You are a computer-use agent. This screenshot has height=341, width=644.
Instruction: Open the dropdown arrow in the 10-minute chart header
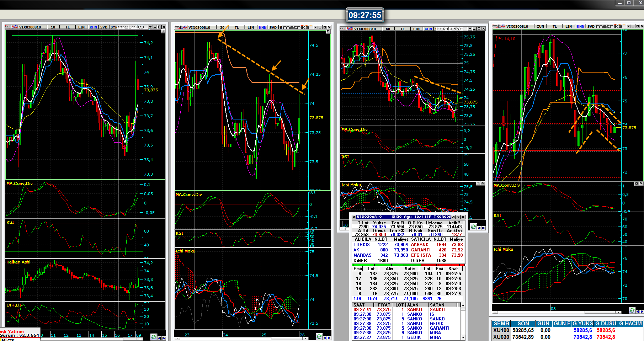[150, 27]
